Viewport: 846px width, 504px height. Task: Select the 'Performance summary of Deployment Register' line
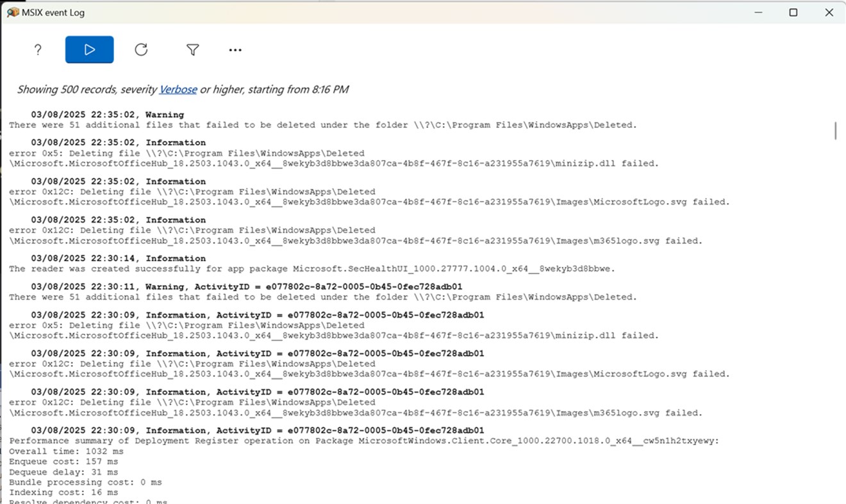pyautogui.click(x=364, y=441)
